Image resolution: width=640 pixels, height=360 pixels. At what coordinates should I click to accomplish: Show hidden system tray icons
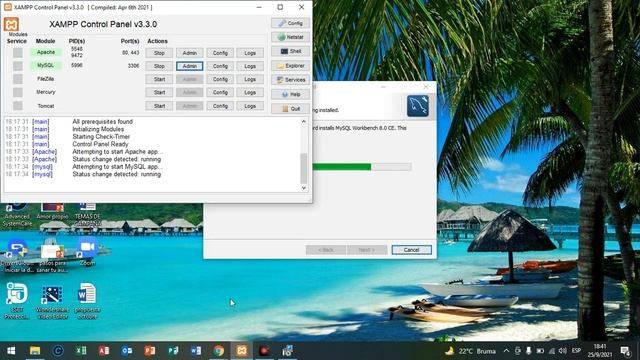click(506, 351)
